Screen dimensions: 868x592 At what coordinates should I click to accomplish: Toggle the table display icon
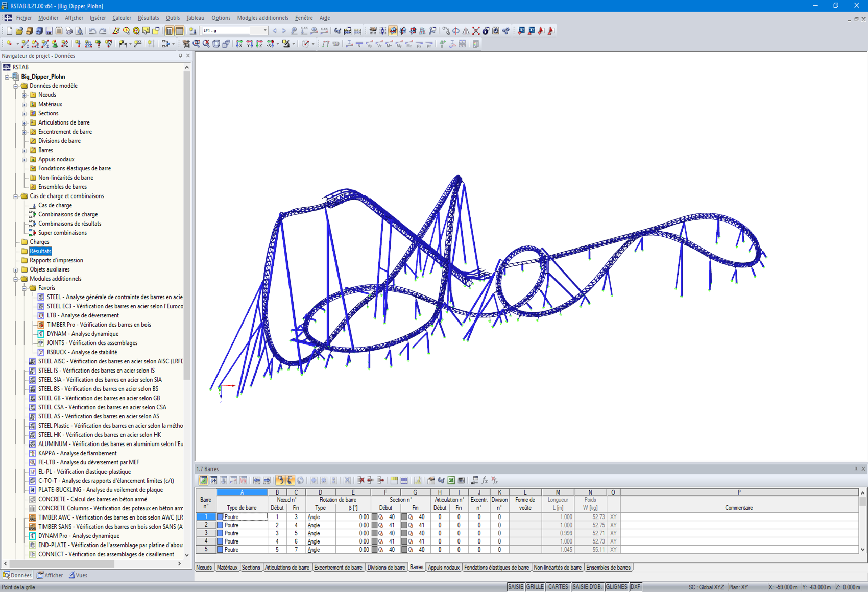pos(179,31)
